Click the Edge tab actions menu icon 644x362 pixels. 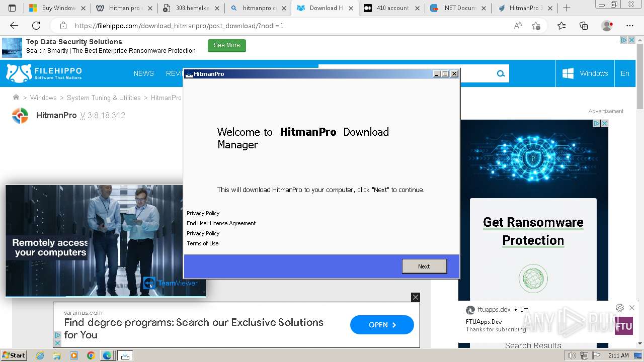pos(12,8)
